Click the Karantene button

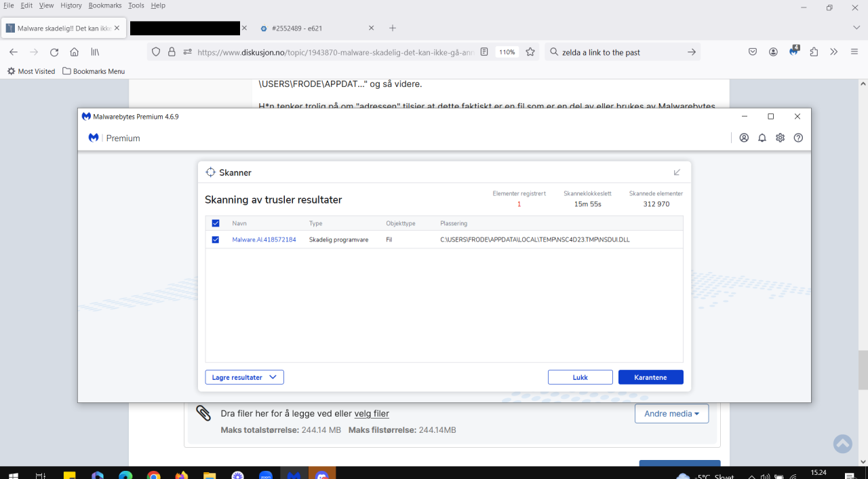(x=650, y=377)
